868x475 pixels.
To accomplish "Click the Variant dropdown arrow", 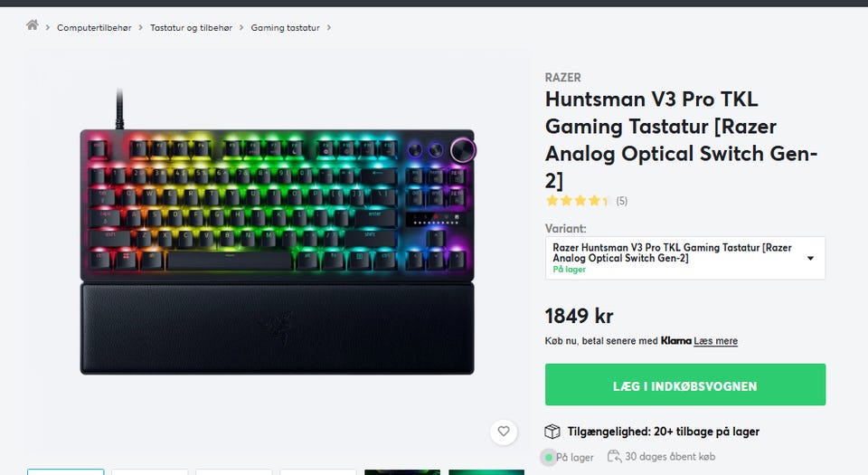I will tap(810, 259).
